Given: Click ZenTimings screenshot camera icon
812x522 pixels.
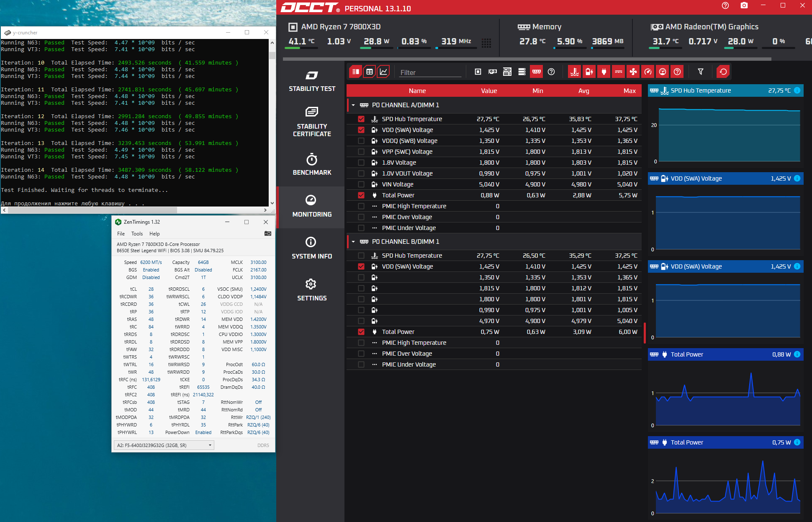Looking at the screenshot, I should point(268,233).
